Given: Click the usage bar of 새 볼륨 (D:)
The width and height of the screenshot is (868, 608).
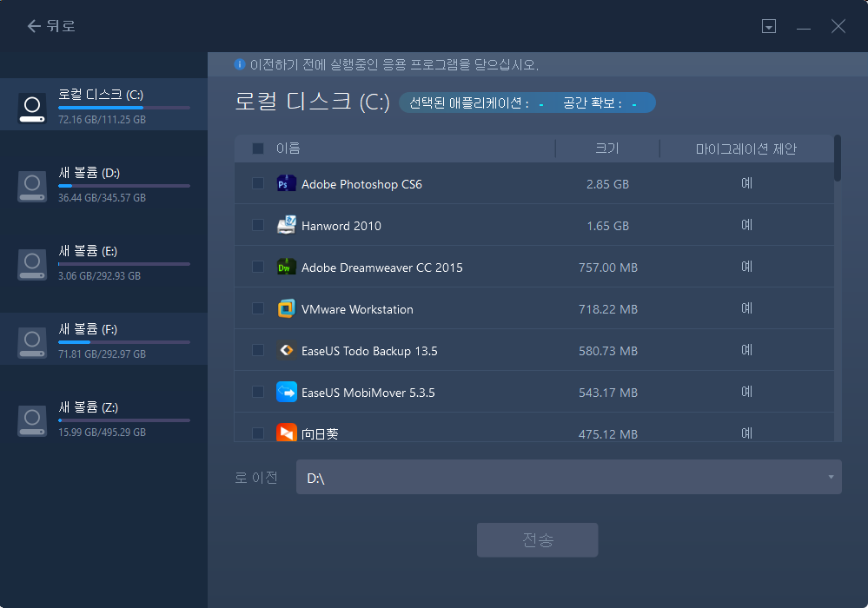Looking at the screenshot, I should click(x=124, y=186).
